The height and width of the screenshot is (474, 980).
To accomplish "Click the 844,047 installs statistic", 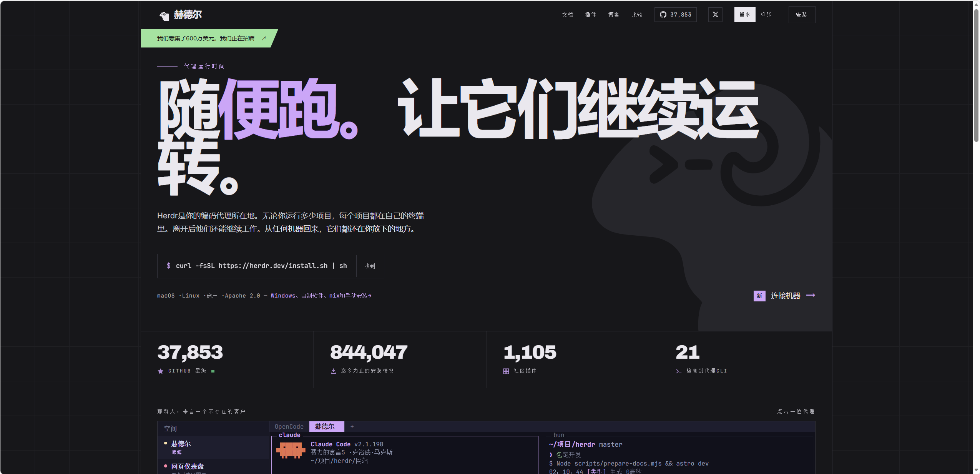I will coord(369,352).
